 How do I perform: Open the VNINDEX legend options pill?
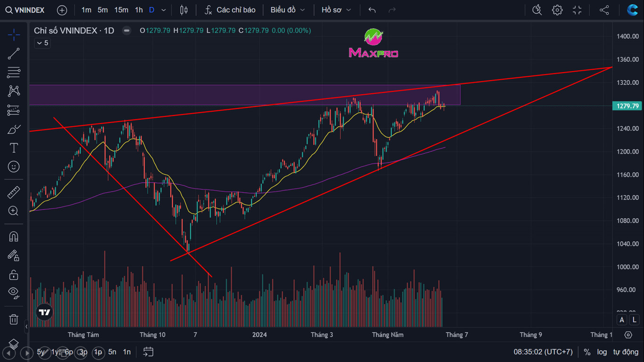tap(126, 31)
